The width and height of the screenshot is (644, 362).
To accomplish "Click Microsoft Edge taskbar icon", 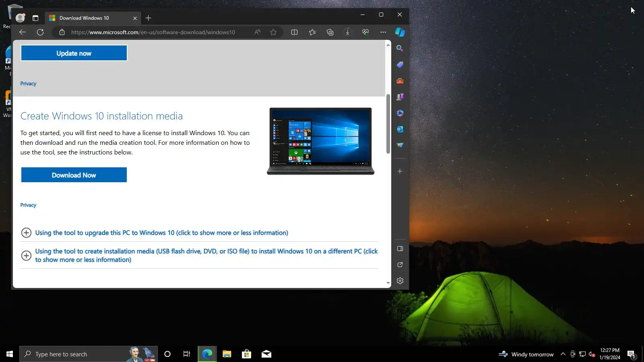I will click(207, 354).
